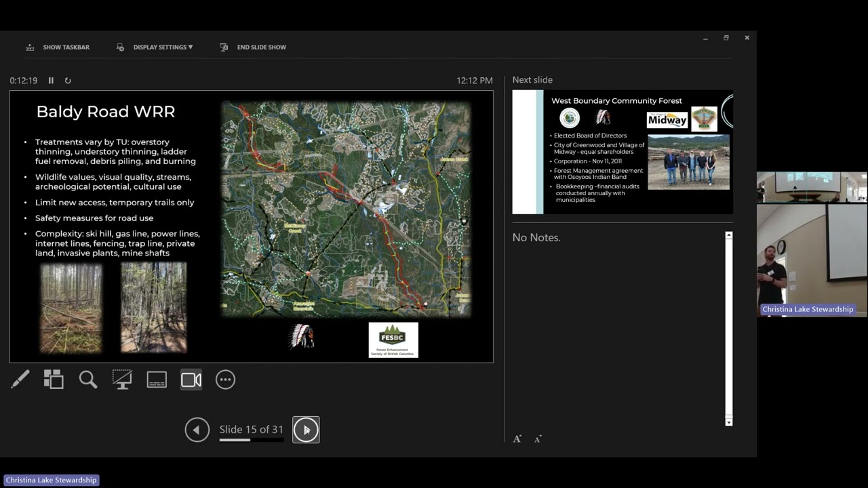Image resolution: width=868 pixels, height=488 pixels.
Task: Open the pen and laser pointer tools
Action: coord(20,380)
